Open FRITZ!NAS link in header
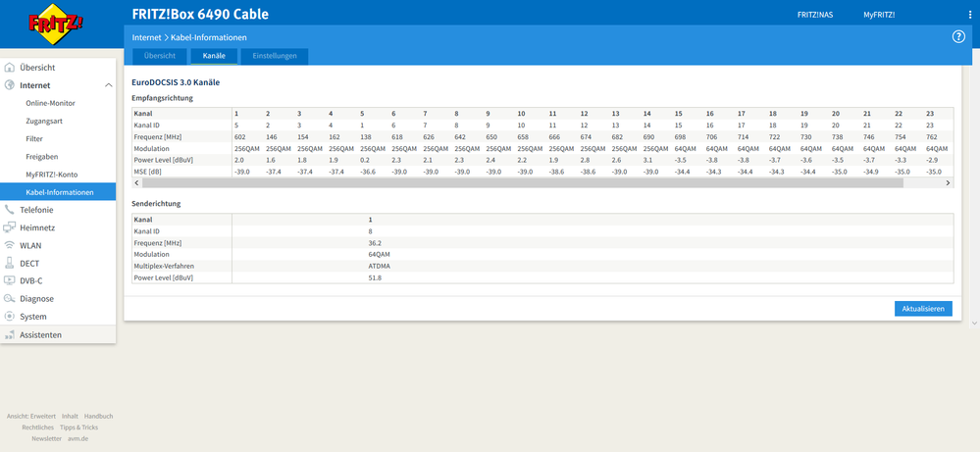Image resolution: width=980 pixels, height=452 pixels. tap(815, 15)
